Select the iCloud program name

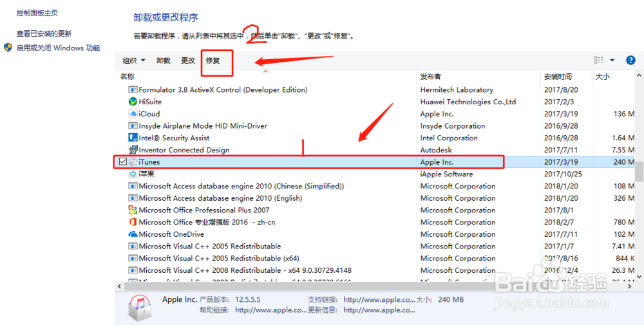tap(149, 114)
